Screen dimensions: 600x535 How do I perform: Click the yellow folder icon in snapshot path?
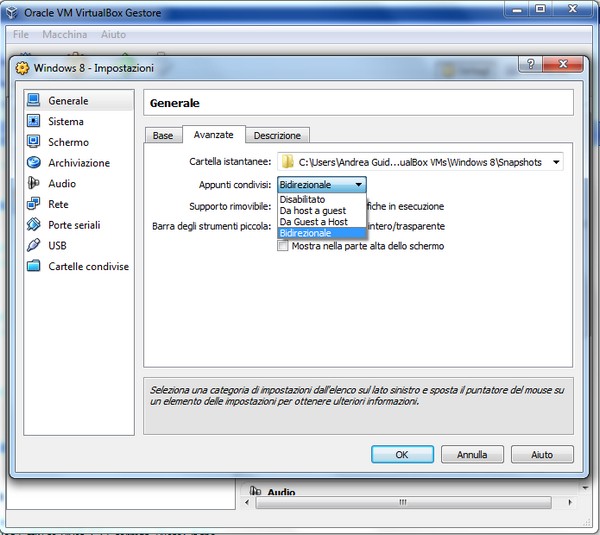tap(287, 162)
